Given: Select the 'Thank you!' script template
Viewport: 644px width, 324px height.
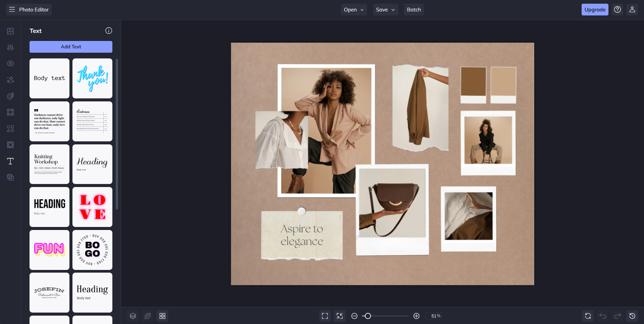Looking at the screenshot, I should point(92,78).
